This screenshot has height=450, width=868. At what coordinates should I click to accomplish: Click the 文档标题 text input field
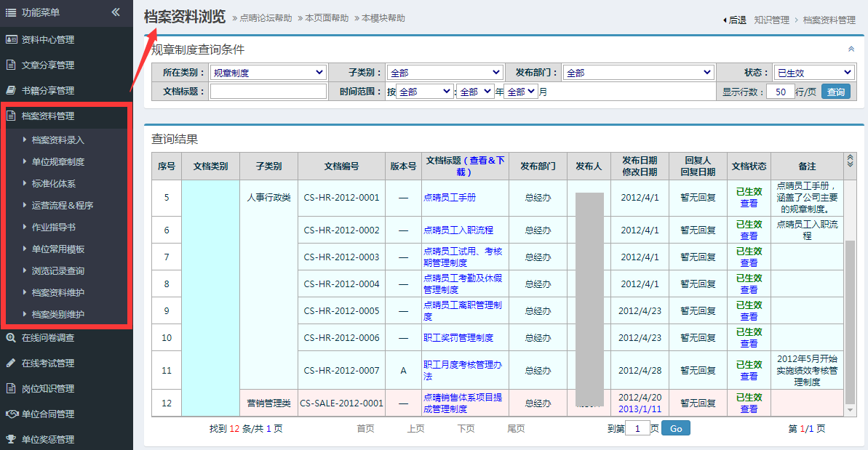coord(268,92)
